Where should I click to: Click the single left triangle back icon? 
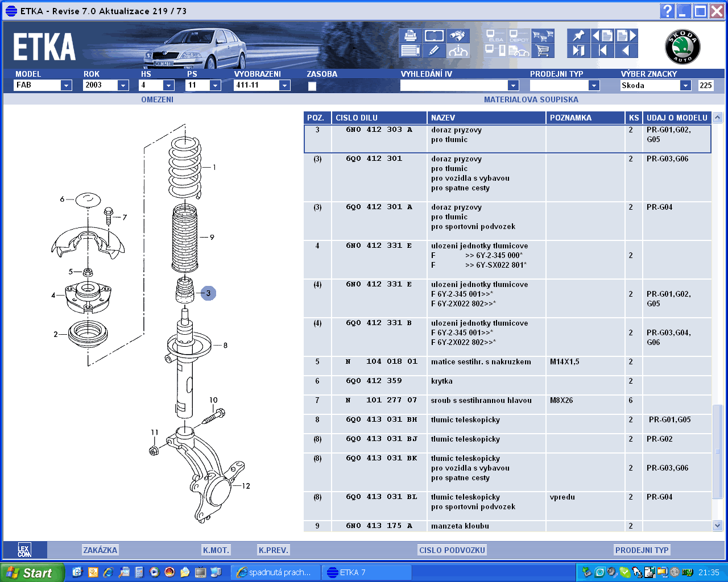pyautogui.click(x=626, y=51)
